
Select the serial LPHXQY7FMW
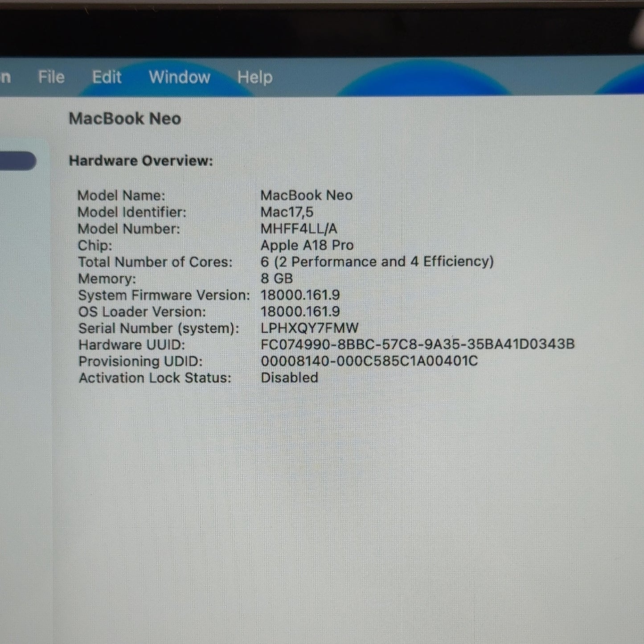310,328
